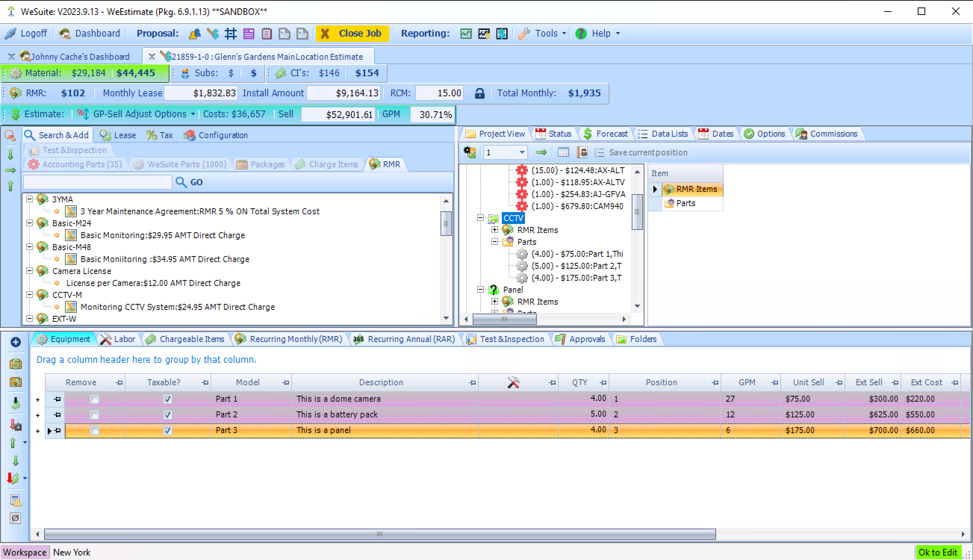Image resolution: width=973 pixels, height=560 pixels.
Task: Click the sidebar warning worksheet icon
Action: point(15,501)
